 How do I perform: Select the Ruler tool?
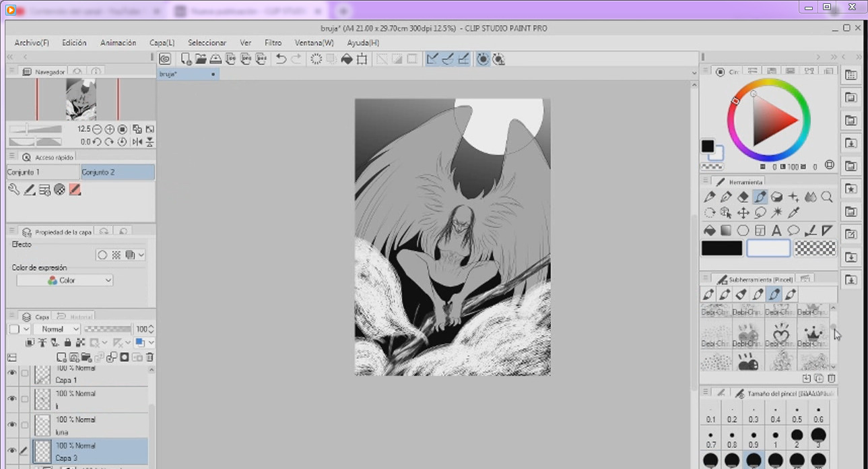[x=827, y=230]
